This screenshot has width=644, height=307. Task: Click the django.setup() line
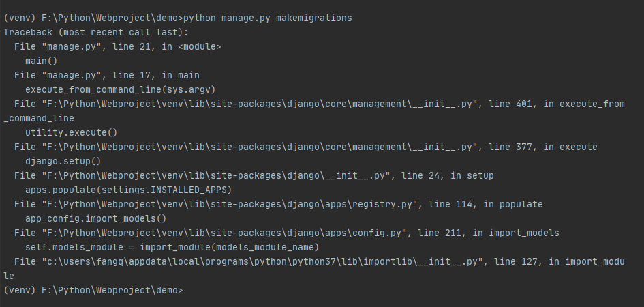(x=63, y=162)
